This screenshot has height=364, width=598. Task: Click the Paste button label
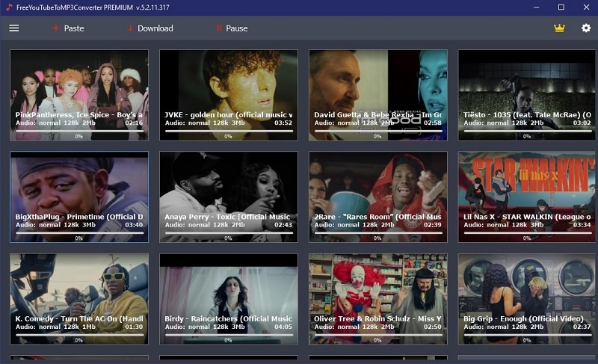(x=74, y=28)
